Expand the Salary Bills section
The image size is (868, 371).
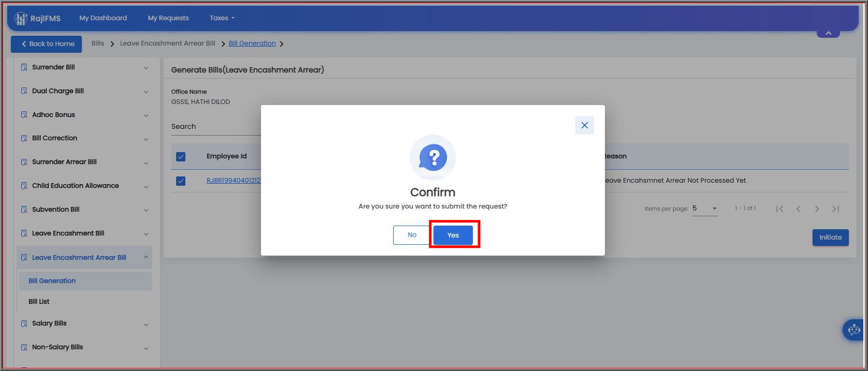click(146, 324)
